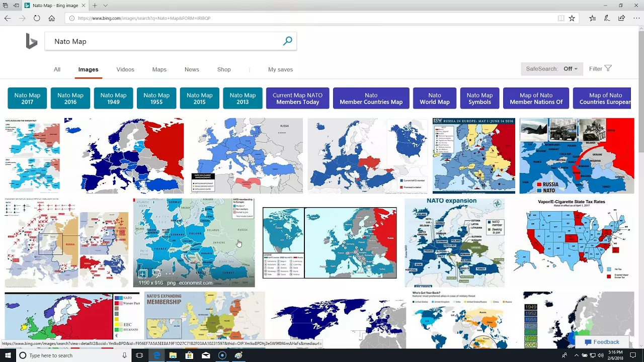Share this page icon
The height and width of the screenshot is (362, 644).
(x=621, y=18)
